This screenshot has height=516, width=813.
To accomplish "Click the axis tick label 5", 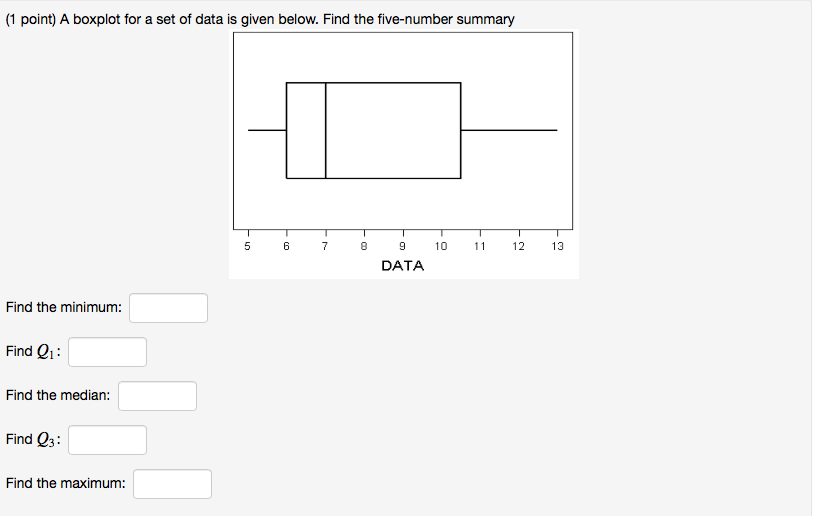I will point(247,246).
